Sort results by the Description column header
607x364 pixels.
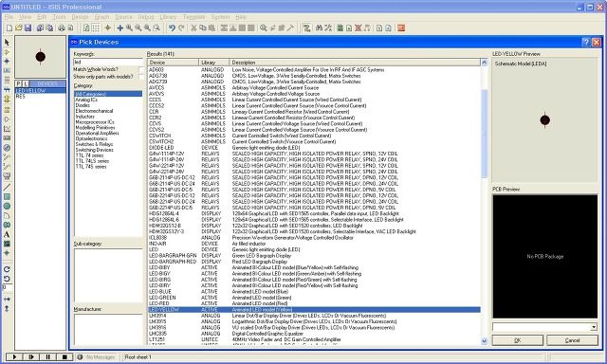pos(355,63)
